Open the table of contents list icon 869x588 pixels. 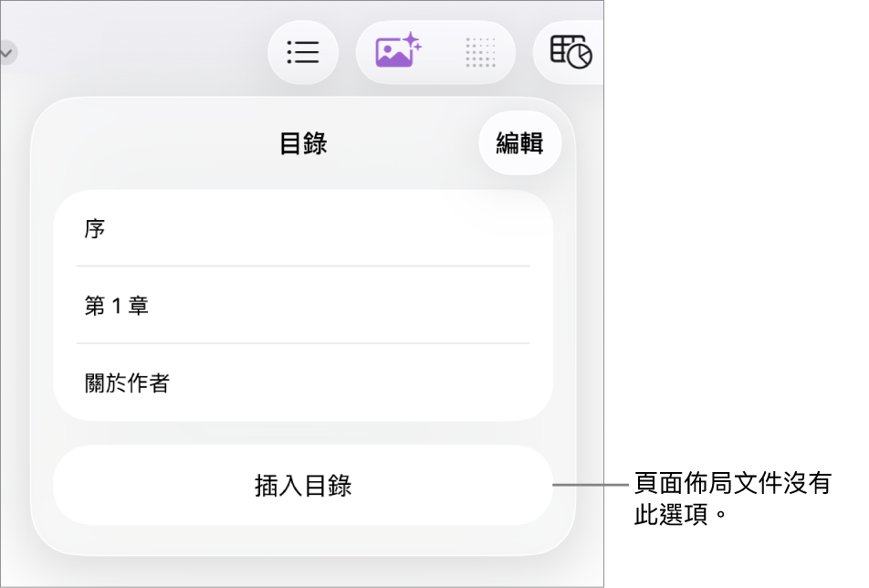point(303,53)
